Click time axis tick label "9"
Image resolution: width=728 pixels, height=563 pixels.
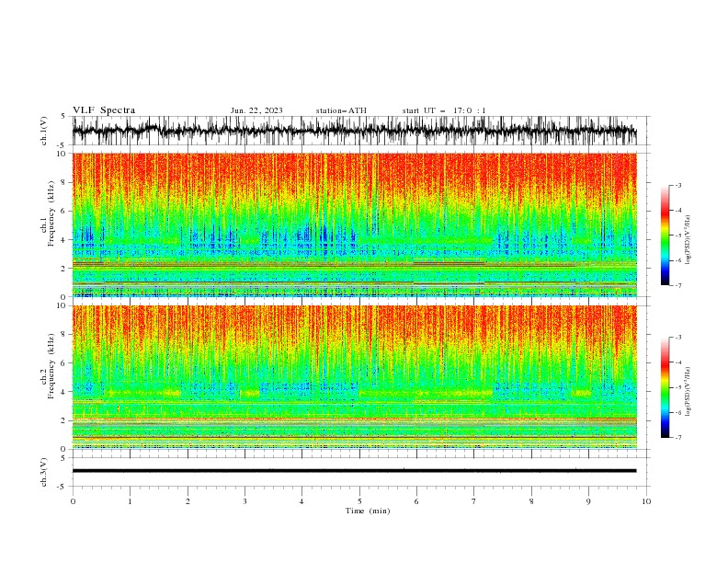coord(588,501)
